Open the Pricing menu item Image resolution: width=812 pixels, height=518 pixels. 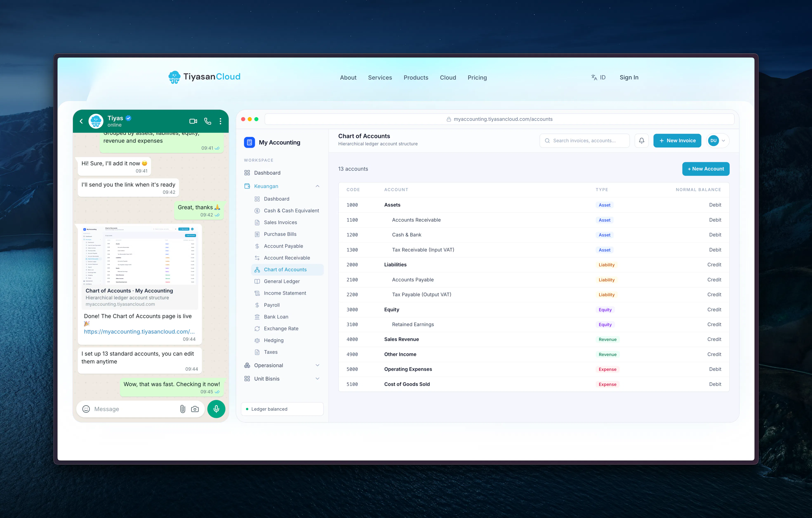tap(477, 78)
